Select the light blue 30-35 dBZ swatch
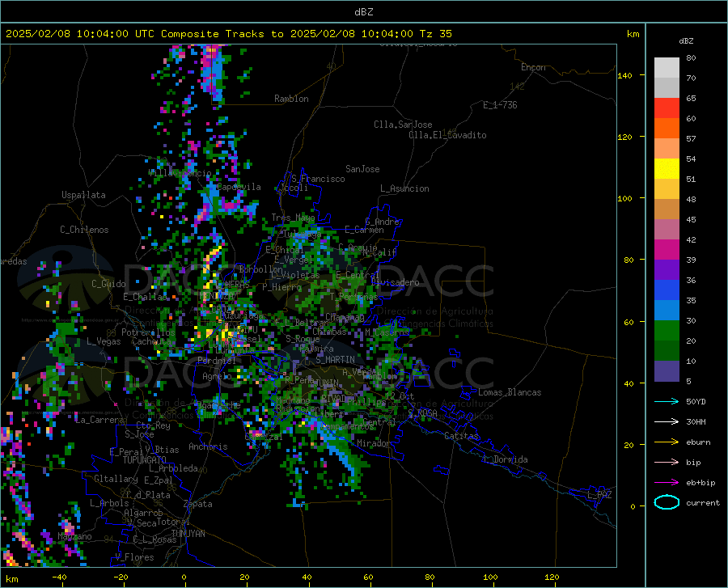 pos(667,311)
